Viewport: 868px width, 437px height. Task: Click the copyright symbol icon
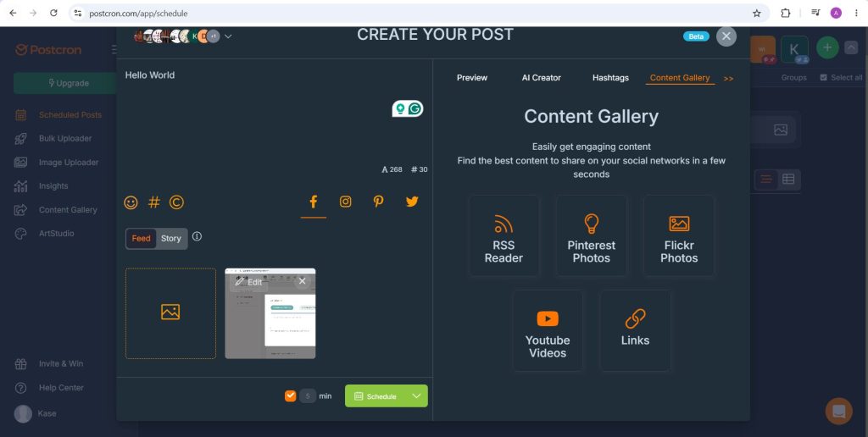(x=176, y=202)
